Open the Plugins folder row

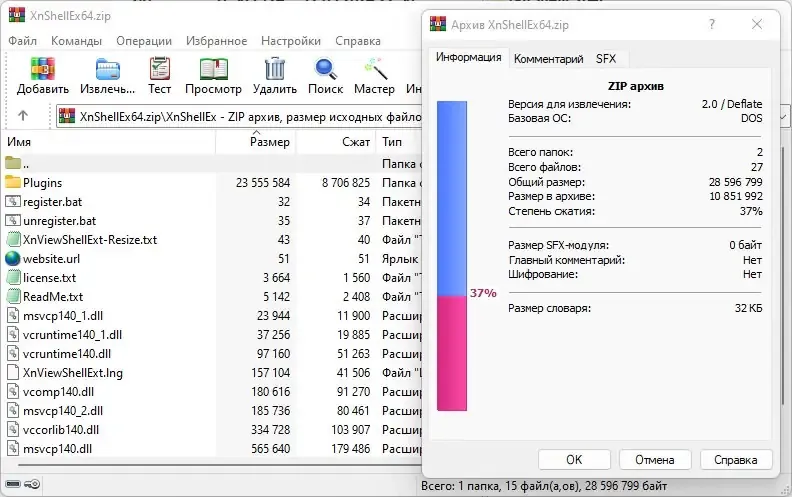click(x=211, y=182)
